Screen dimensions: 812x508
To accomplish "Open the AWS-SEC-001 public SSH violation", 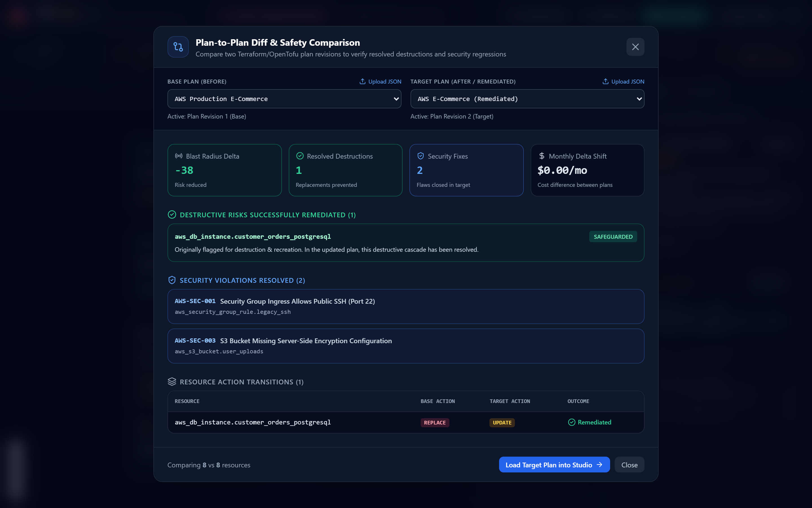I will [406, 306].
